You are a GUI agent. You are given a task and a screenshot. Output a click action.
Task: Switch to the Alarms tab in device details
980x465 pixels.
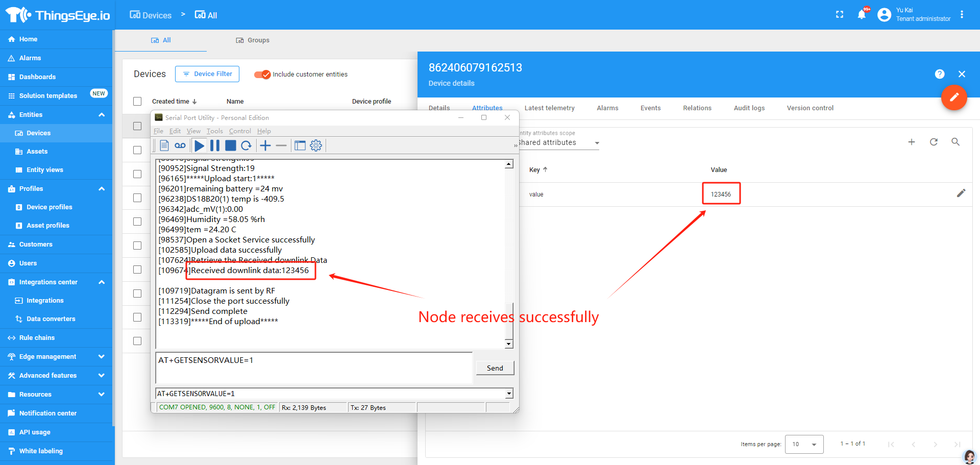(x=607, y=108)
